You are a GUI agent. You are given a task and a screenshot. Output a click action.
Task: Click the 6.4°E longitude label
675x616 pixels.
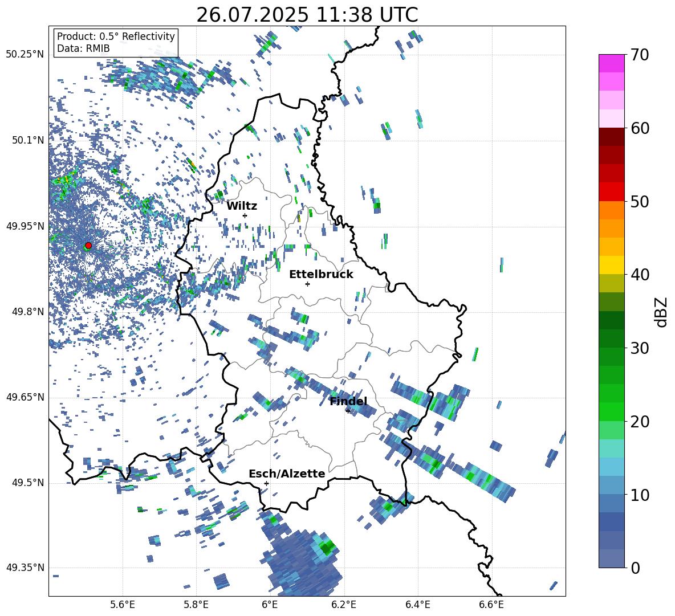point(417,605)
